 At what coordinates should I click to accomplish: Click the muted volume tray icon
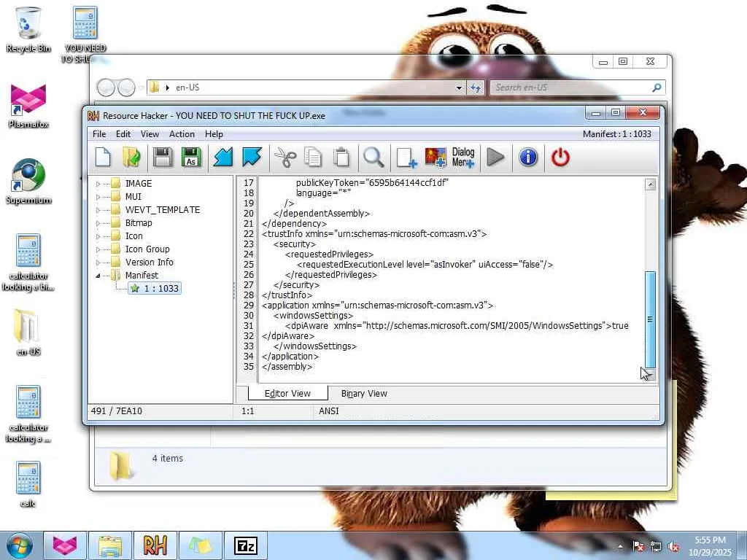(673, 547)
